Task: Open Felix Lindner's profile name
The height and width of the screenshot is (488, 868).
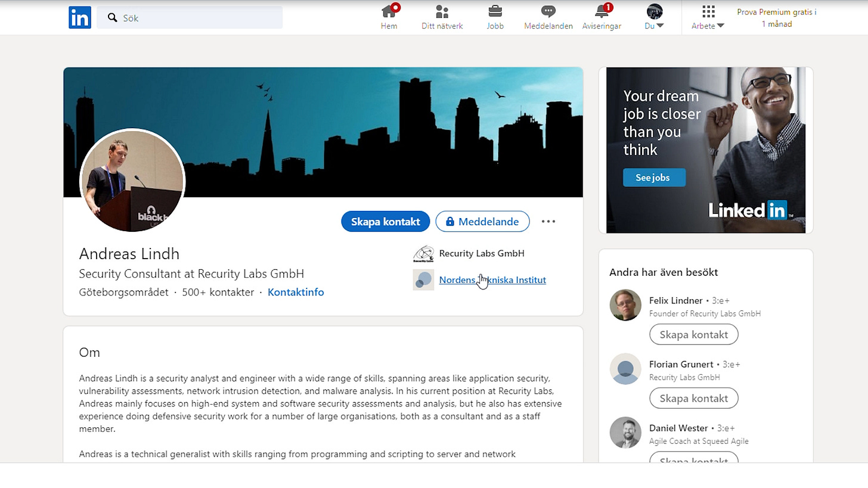Action: pyautogui.click(x=676, y=300)
